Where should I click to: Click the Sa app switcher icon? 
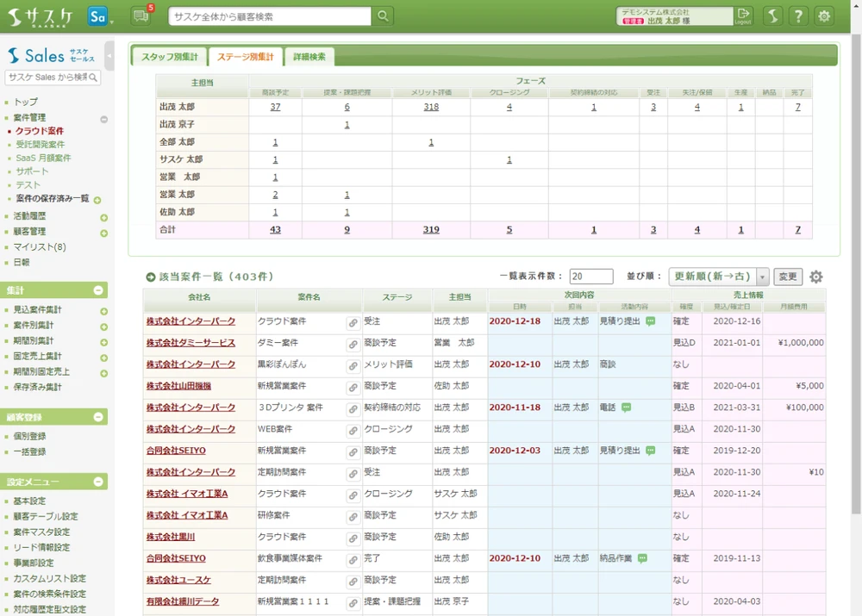98,16
